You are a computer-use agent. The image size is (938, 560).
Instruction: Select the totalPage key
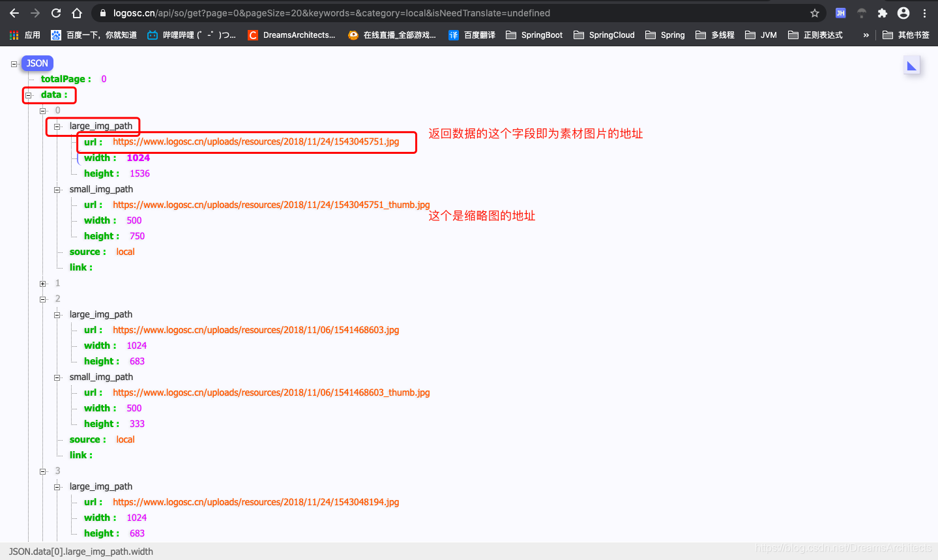click(x=66, y=79)
